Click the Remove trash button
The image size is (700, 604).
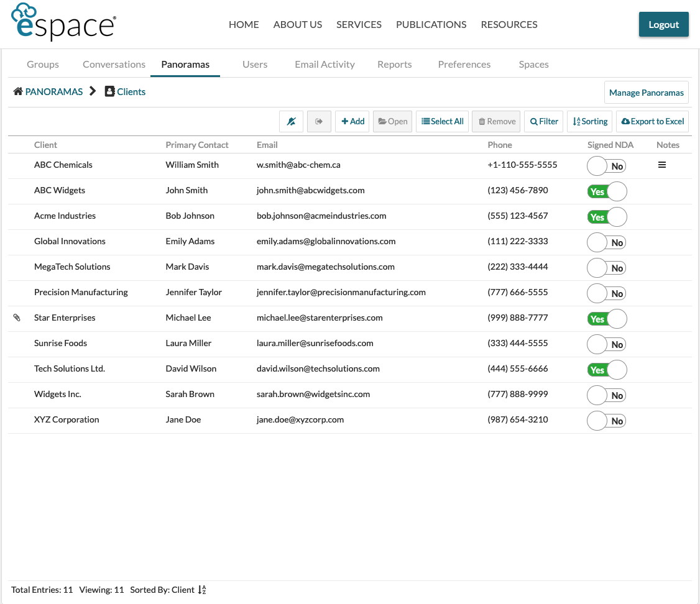(496, 121)
